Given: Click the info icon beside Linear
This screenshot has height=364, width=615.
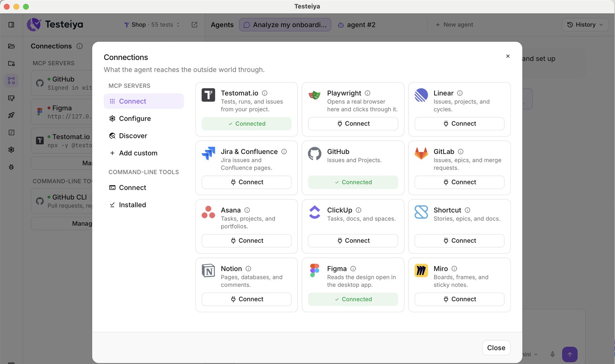Looking at the screenshot, I should click(x=460, y=93).
